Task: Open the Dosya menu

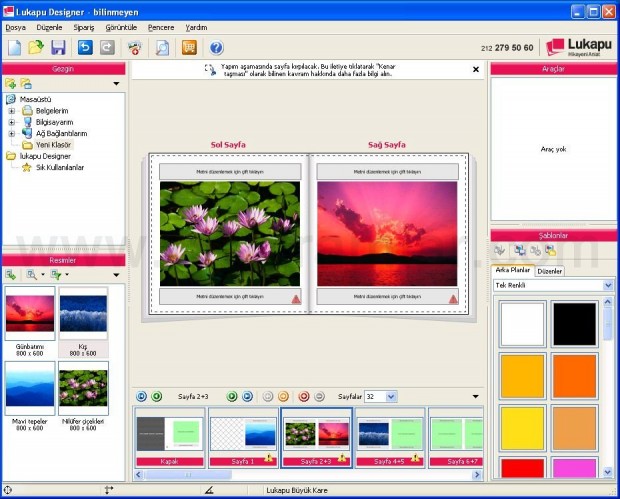Action: pyautogui.click(x=15, y=27)
